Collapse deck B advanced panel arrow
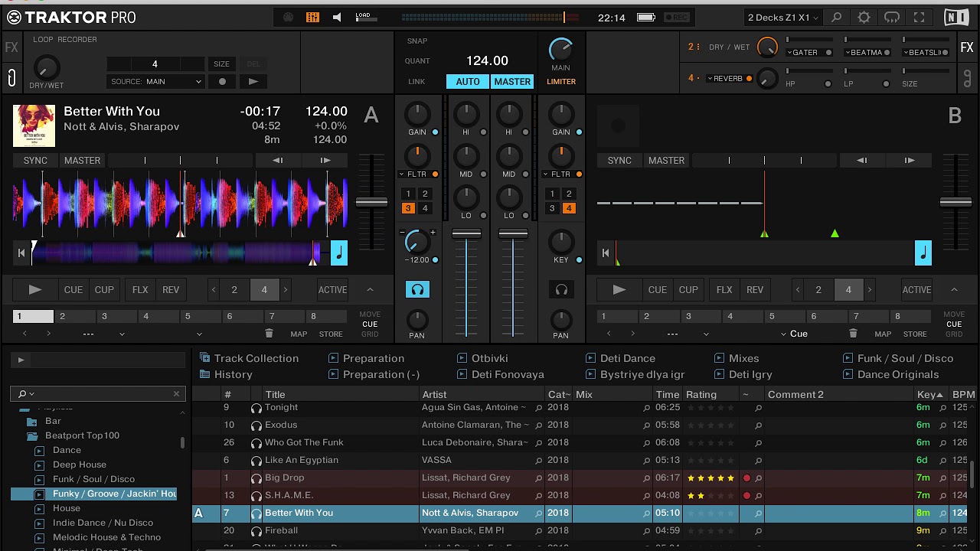The width and height of the screenshot is (980, 551). (954, 289)
